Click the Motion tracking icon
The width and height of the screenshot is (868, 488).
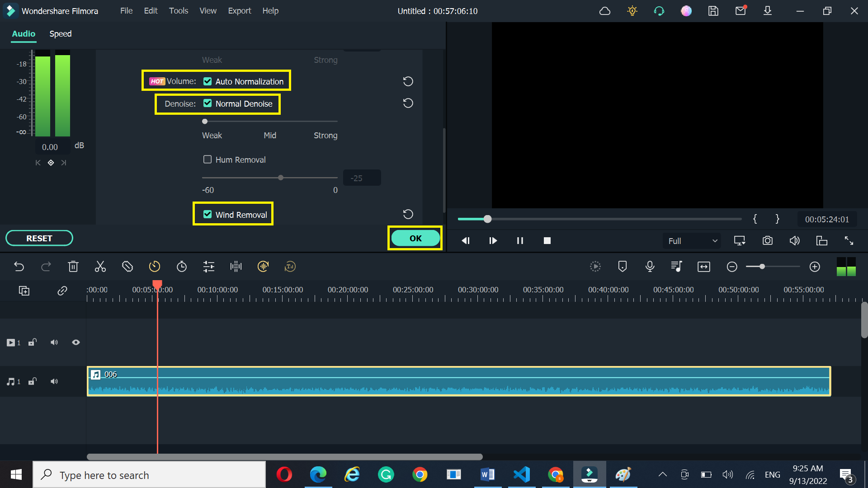[x=595, y=267]
